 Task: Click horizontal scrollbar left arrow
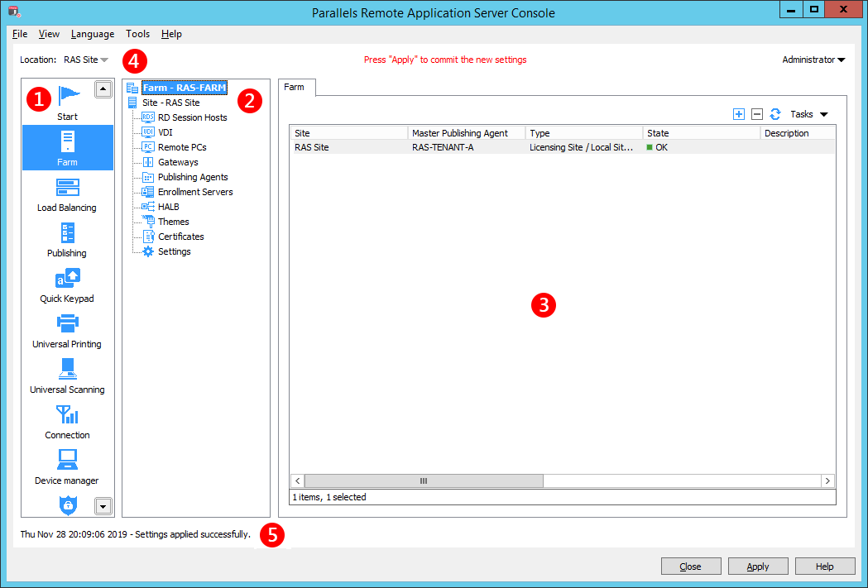coord(297,480)
